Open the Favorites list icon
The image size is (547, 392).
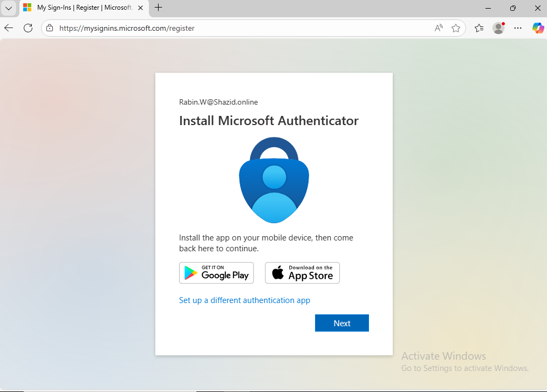[x=479, y=28]
